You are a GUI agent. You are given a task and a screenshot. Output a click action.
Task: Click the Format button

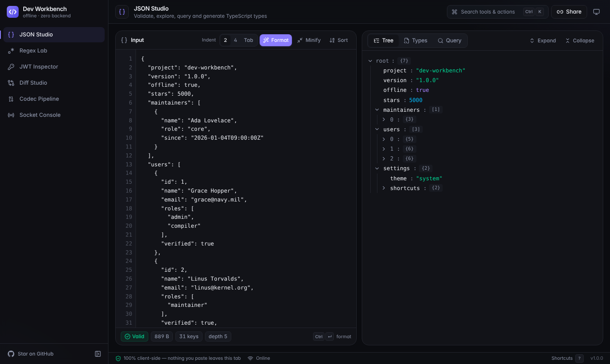(x=276, y=40)
